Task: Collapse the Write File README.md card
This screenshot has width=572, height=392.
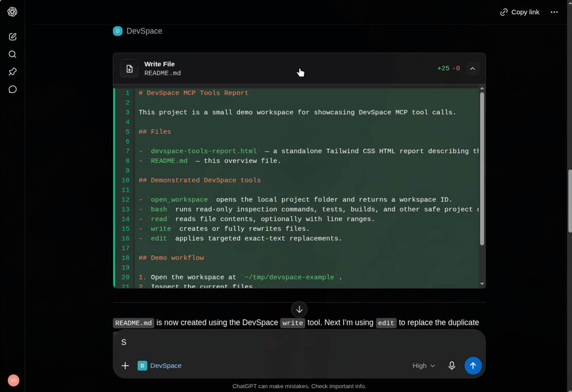Action: coord(472,69)
